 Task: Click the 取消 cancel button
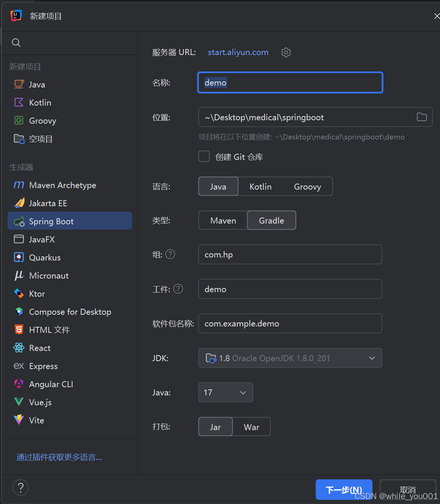point(408,490)
